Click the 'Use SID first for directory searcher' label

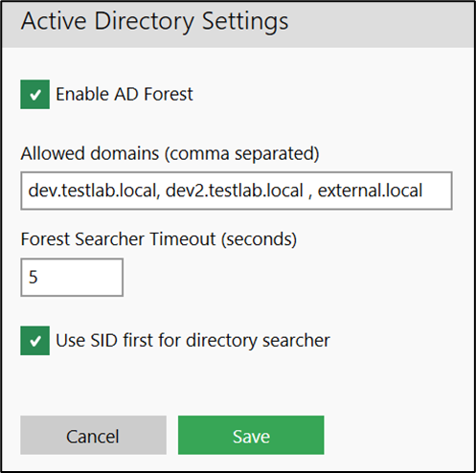(x=193, y=340)
